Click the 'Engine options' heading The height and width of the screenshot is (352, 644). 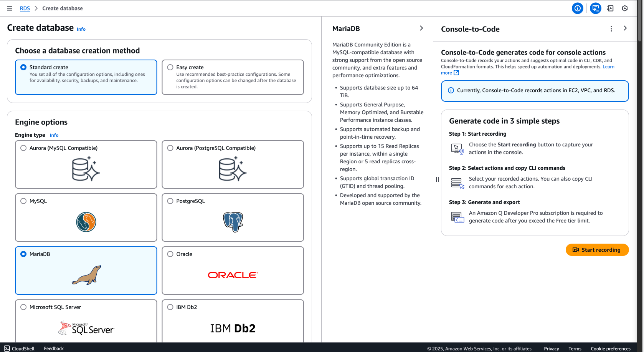tap(41, 122)
